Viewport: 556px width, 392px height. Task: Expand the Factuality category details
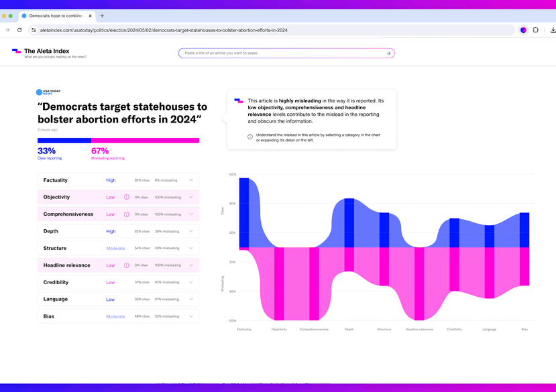click(x=191, y=180)
